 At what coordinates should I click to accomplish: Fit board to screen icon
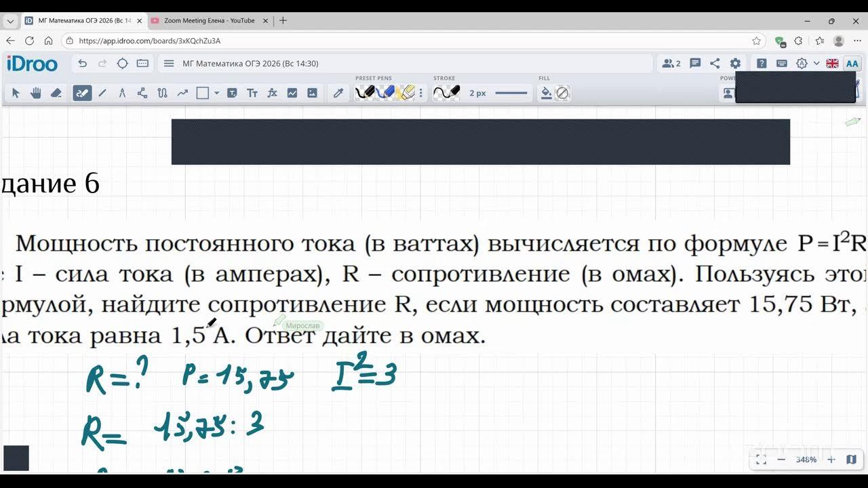coord(761,460)
